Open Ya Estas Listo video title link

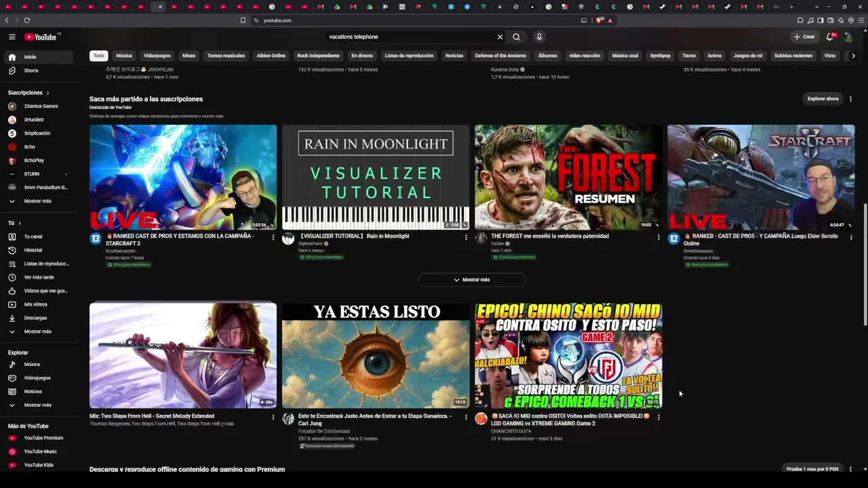(375, 420)
